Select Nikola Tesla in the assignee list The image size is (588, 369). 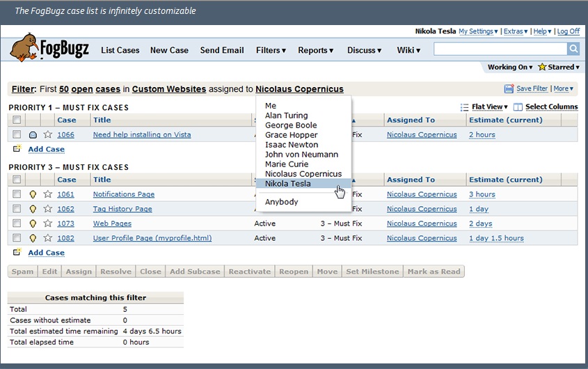pos(303,184)
